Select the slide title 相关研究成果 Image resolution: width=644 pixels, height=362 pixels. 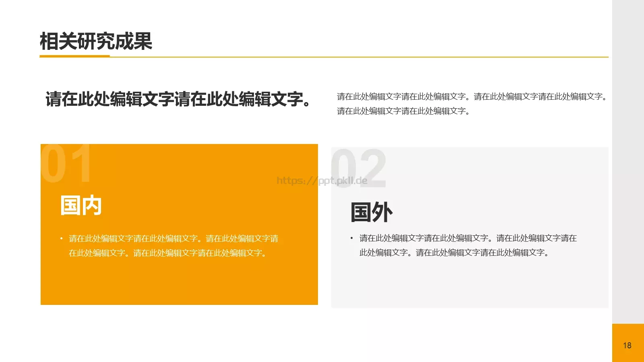pos(96,41)
